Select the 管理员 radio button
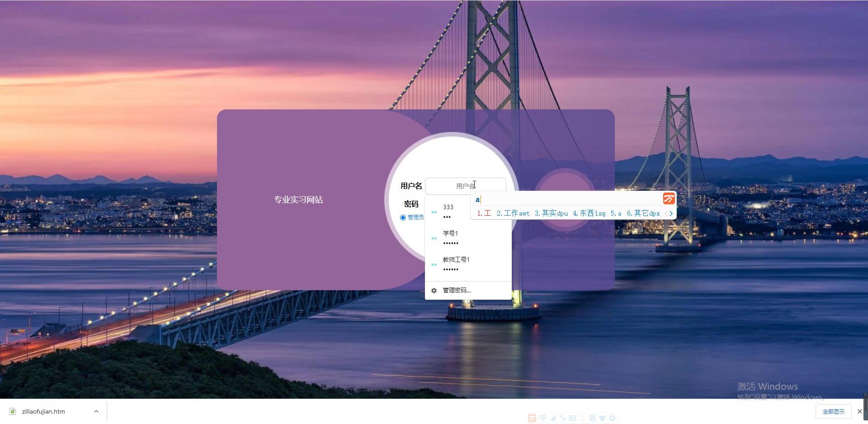Image resolution: width=868 pixels, height=424 pixels. (x=403, y=217)
